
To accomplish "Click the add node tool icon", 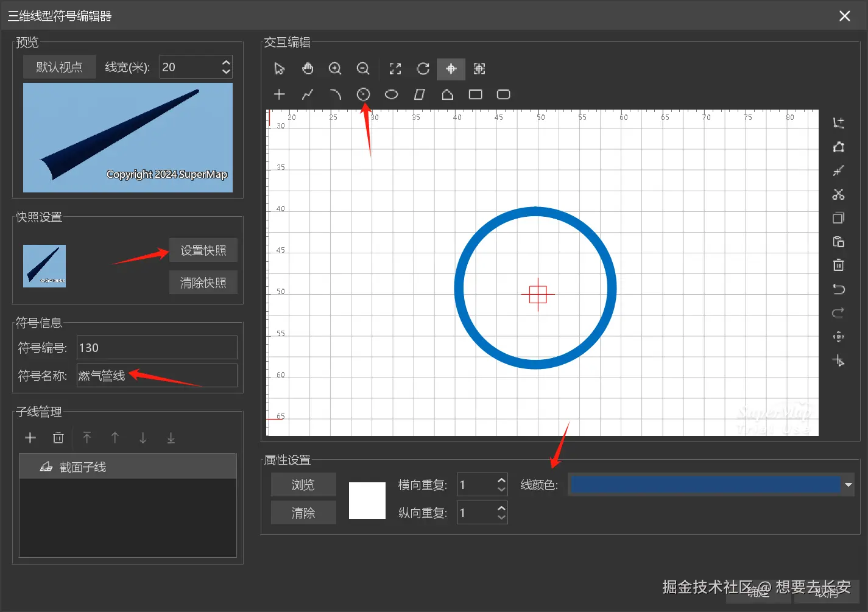I will tap(839, 123).
